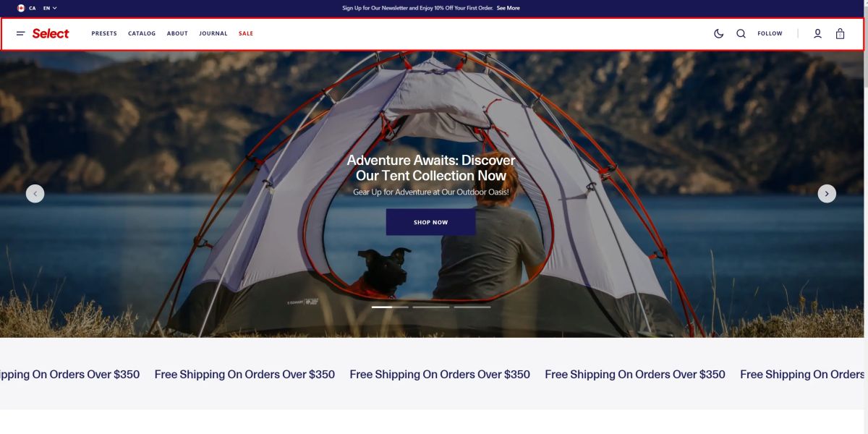The width and height of the screenshot is (868, 434).
Task: Open the shopping bag cart icon
Action: (x=840, y=33)
